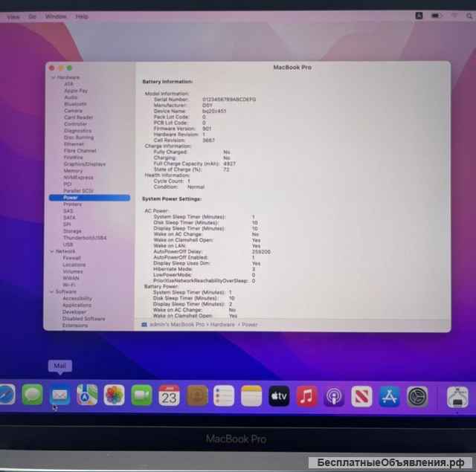Select Printers in the sidebar
This screenshot has width=476, height=472.
tap(72, 204)
